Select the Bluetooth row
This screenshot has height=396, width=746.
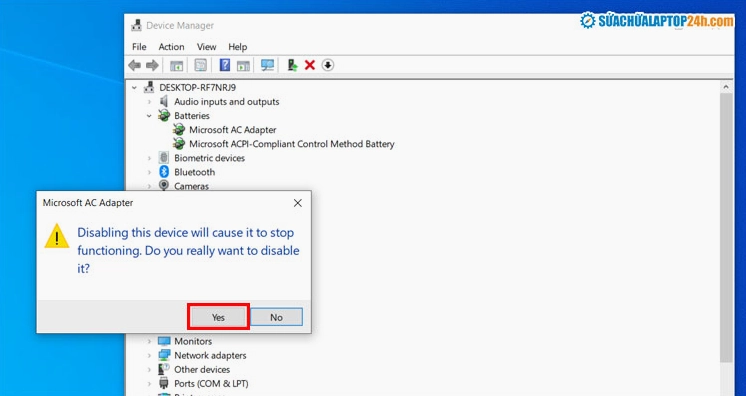[194, 172]
